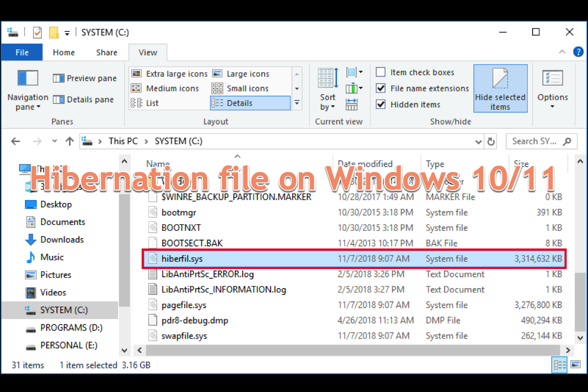Viewport: 588px width, 392px height.
Task: Click the hiberfil.sys file icon
Action: (153, 258)
